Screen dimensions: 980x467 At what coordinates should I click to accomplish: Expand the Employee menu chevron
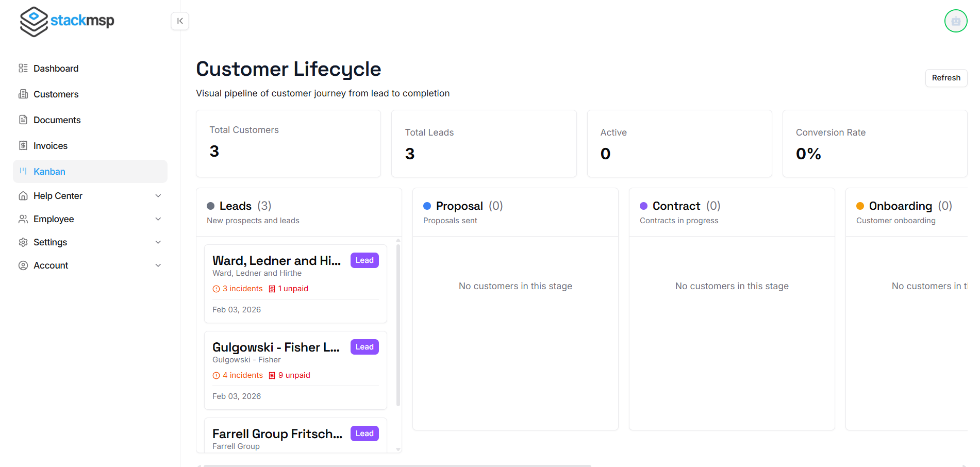coord(158,219)
